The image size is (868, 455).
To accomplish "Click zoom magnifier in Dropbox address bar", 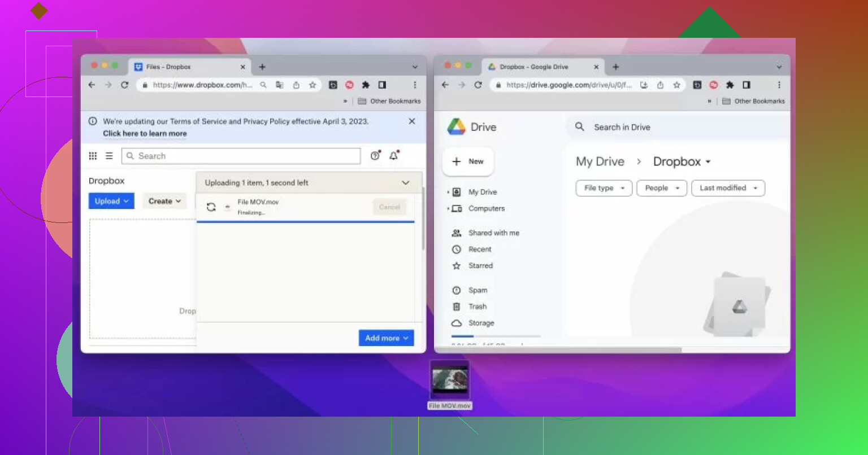I will point(263,85).
